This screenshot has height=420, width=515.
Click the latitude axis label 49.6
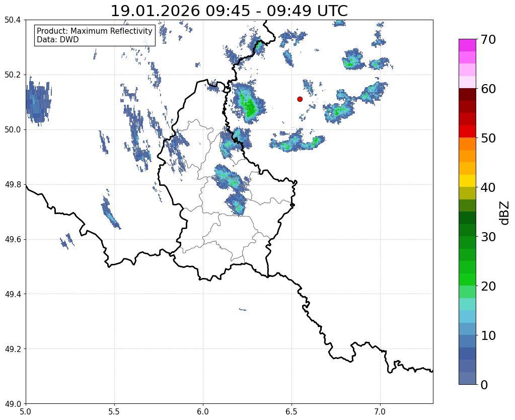coord(13,239)
